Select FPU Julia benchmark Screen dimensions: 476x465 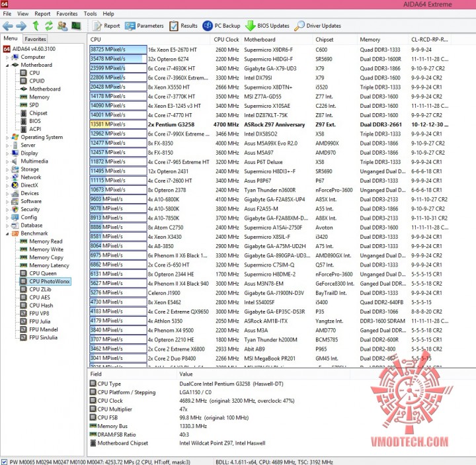36,321
